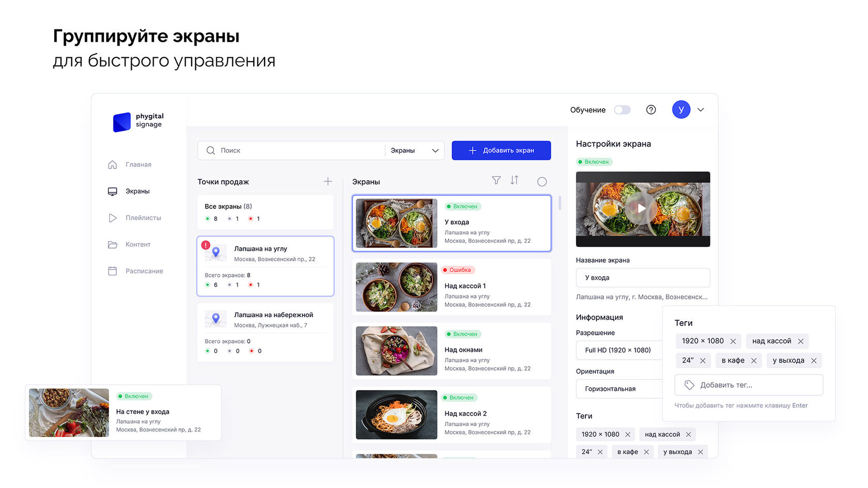The image size is (868, 488).
Task: Click the user avatar 'У'
Action: pyautogui.click(x=681, y=109)
